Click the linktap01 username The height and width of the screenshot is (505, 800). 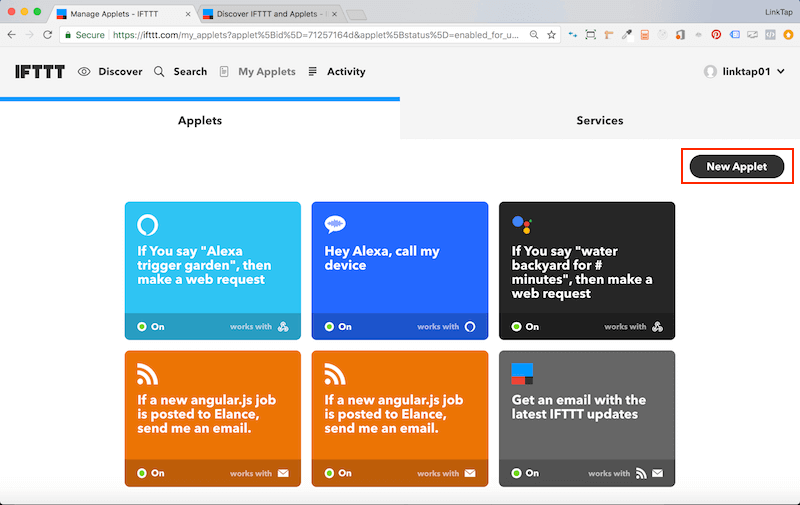746,71
